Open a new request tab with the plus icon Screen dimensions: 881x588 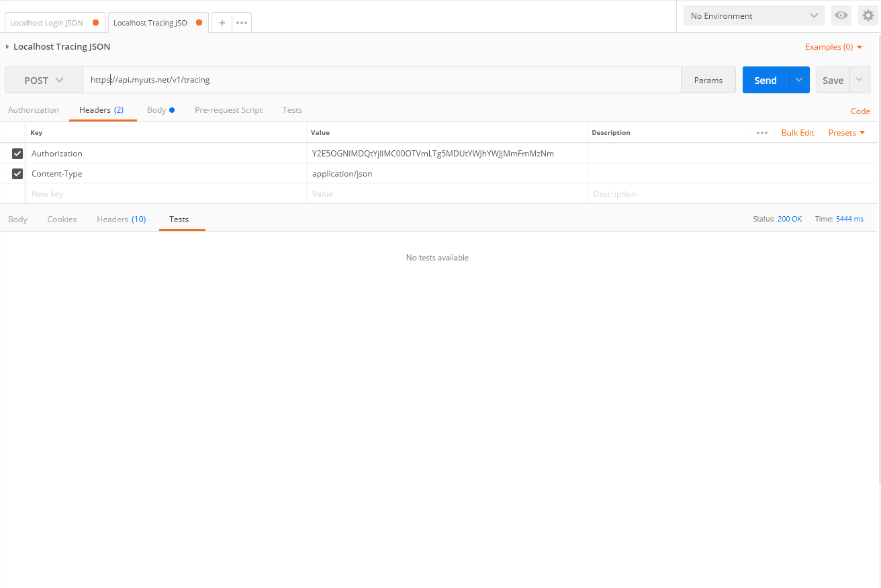click(222, 22)
